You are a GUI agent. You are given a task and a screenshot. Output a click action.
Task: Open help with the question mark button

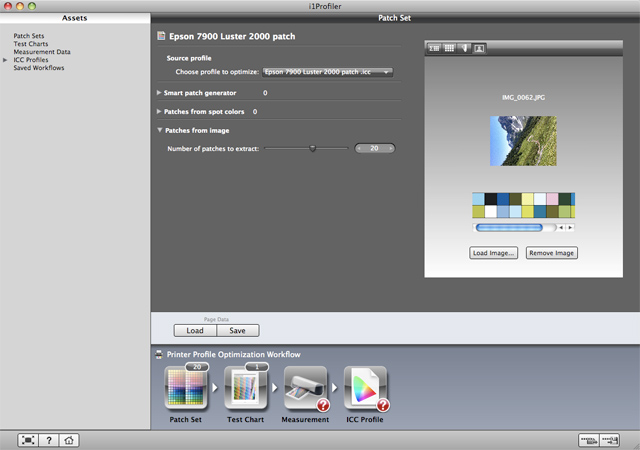tap(49, 440)
